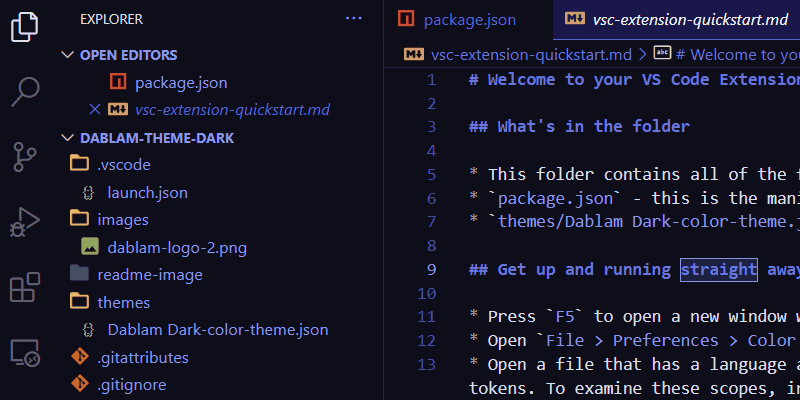The image size is (800, 400).
Task: Click the git icon beside .gitattributes
Action: pos(80,357)
